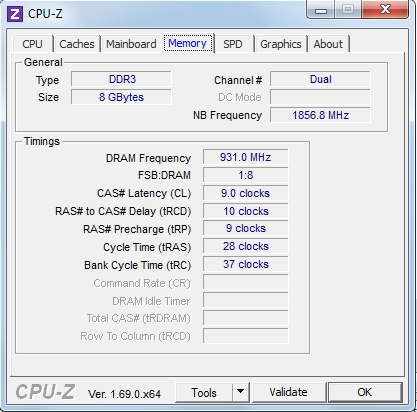
Task: Click the Tools button
Action: [x=204, y=393]
